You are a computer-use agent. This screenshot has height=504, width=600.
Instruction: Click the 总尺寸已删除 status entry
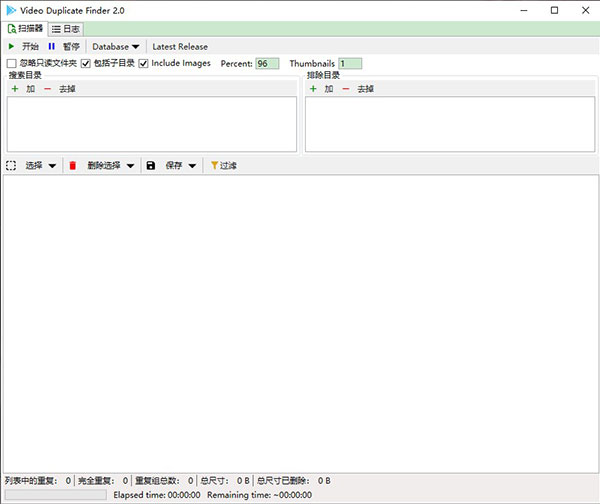click(x=293, y=481)
